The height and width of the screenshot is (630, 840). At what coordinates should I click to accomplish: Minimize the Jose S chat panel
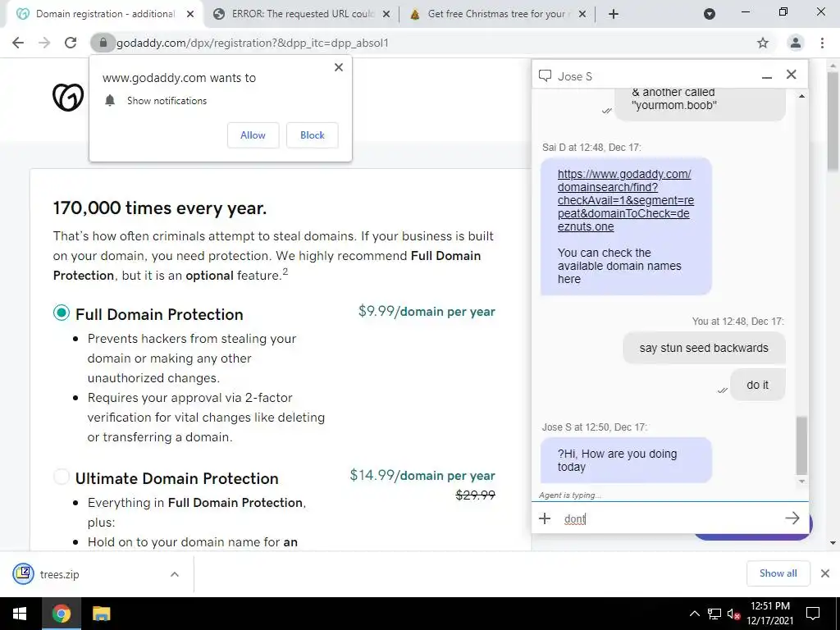click(x=767, y=76)
